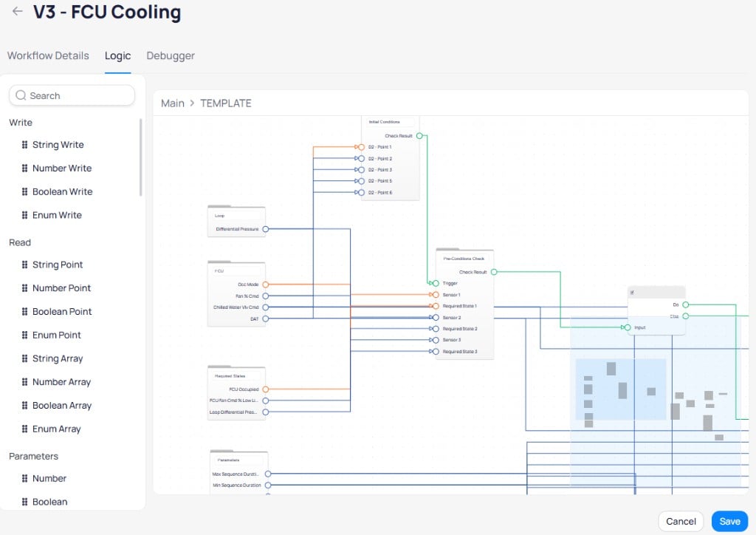
Task: Click the Sensor 2 input port
Action: tap(436, 318)
